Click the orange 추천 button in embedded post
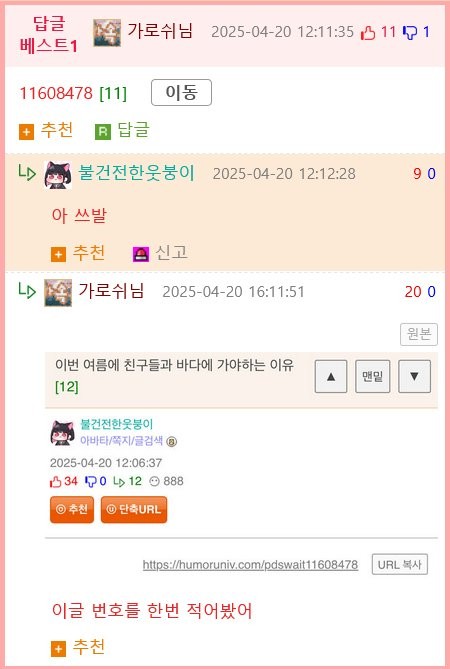450x669 pixels. pos(72,509)
